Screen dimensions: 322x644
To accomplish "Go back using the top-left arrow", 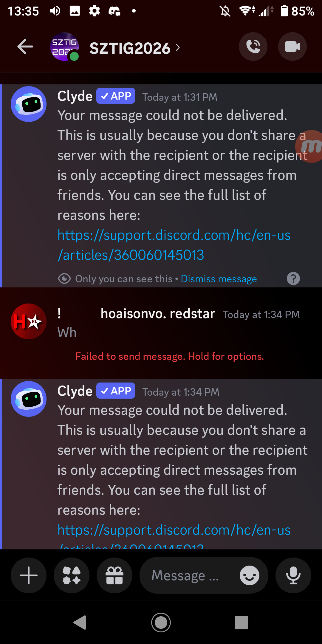I will click(25, 47).
